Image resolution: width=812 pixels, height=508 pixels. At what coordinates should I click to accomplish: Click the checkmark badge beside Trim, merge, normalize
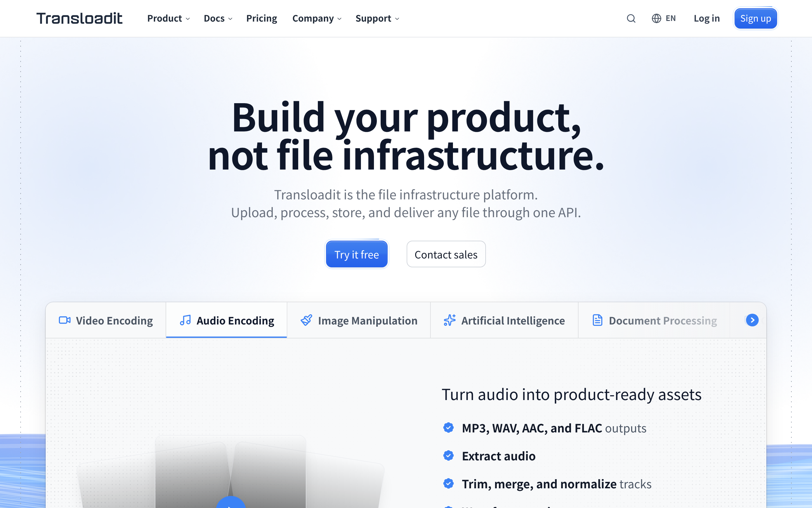point(448,484)
